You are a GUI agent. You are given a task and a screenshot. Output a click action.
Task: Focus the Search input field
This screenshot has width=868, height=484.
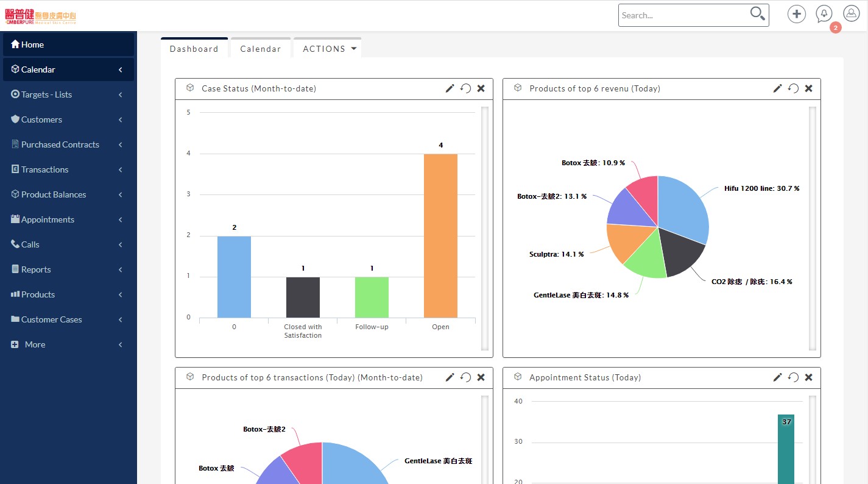[x=685, y=15]
